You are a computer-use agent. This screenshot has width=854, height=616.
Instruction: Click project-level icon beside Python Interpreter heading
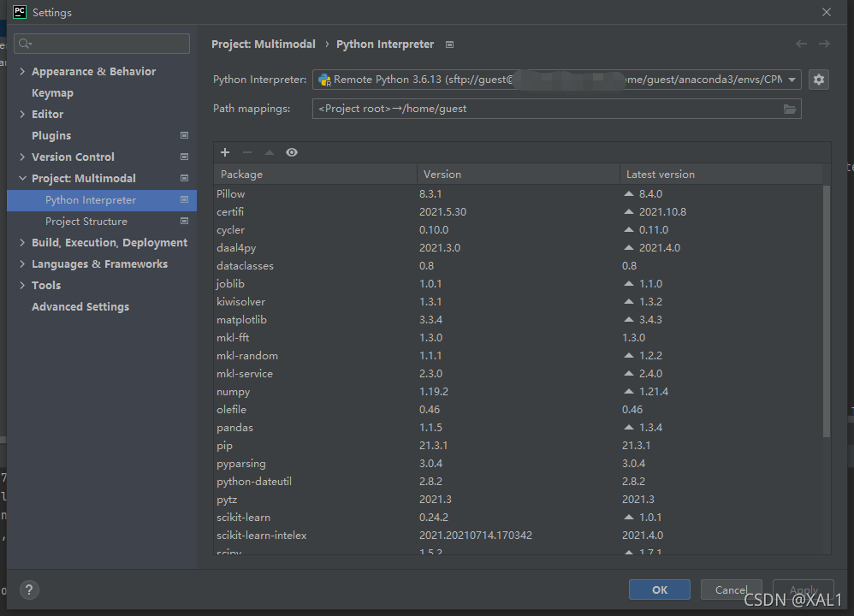click(x=449, y=44)
